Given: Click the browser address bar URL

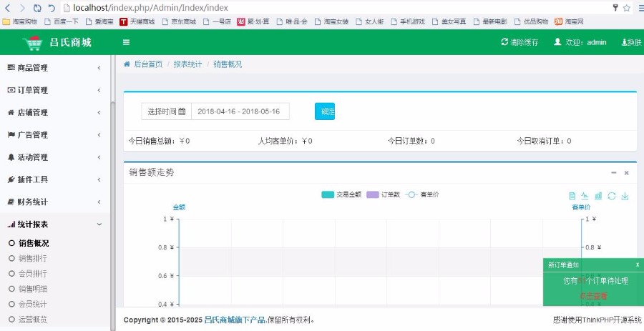Looking at the screenshot, I should [150, 8].
